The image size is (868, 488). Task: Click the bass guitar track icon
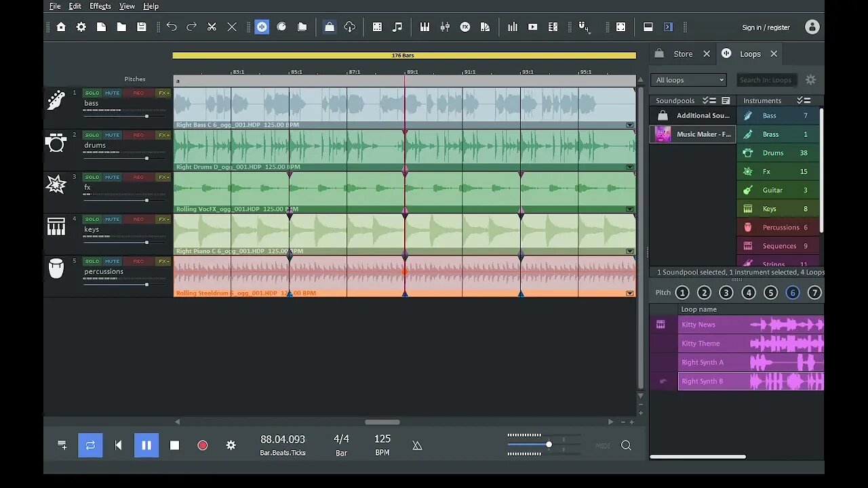(x=56, y=100)
